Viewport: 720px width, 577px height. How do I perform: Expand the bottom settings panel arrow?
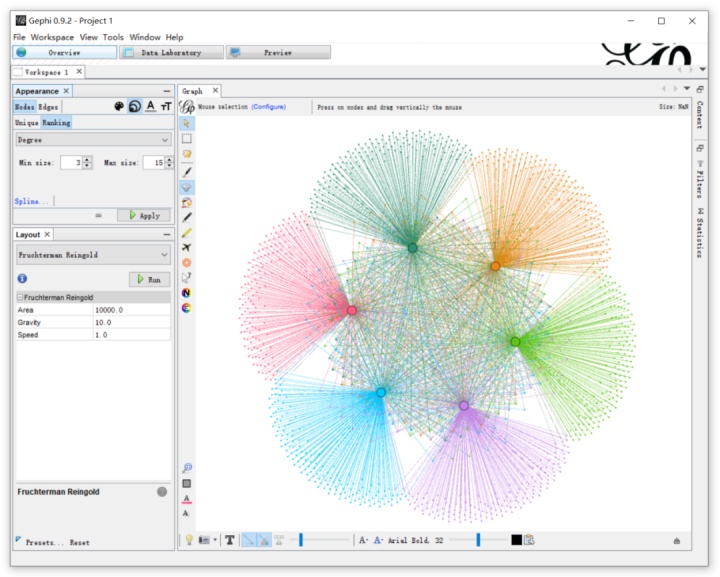(x=676, y=541)
